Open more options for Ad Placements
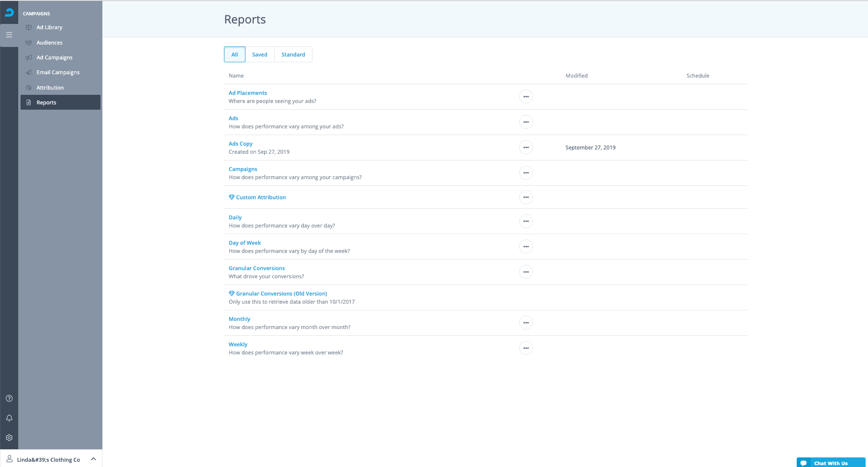Image resolution: width=868 pixels, height=467 pixels. click(x=526, y=97)
